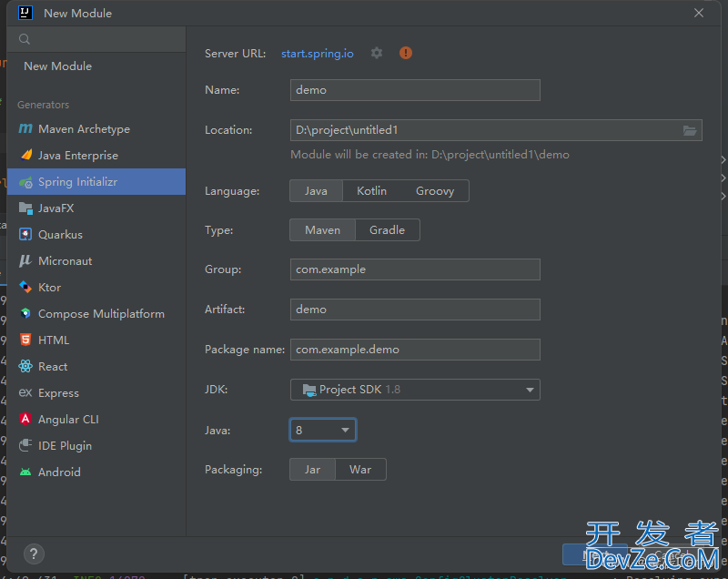The width and height of the screenshot is (728, 579).
Task: Set language to Java
Action: click(x=316, y=191)
